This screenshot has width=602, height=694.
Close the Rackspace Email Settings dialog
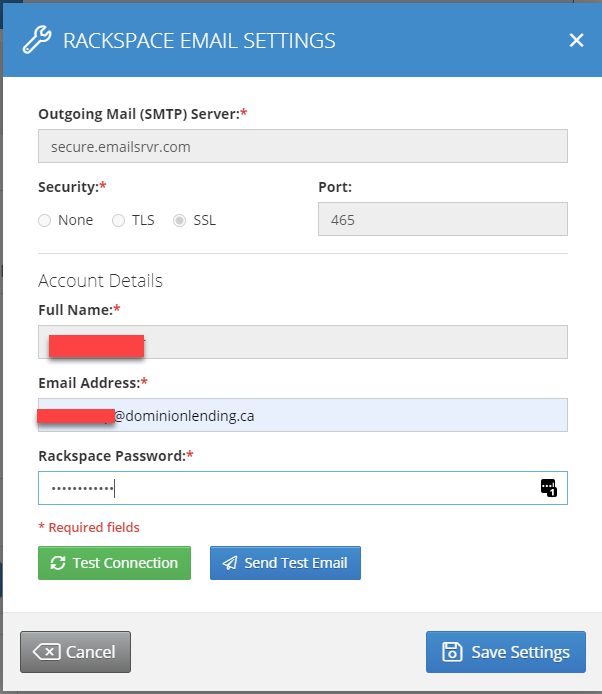576,40
